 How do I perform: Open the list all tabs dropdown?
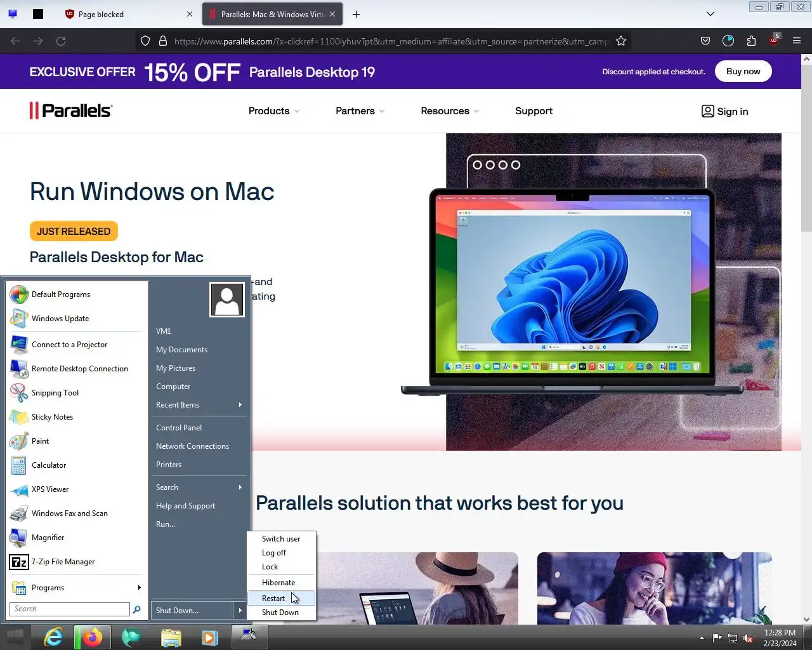[x=710, y=14]
